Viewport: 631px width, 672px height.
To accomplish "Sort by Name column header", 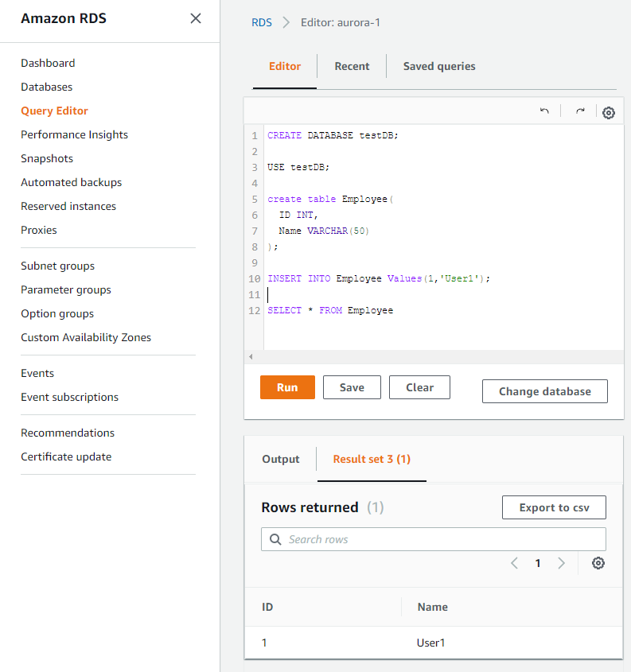I will tap(433, 607).
